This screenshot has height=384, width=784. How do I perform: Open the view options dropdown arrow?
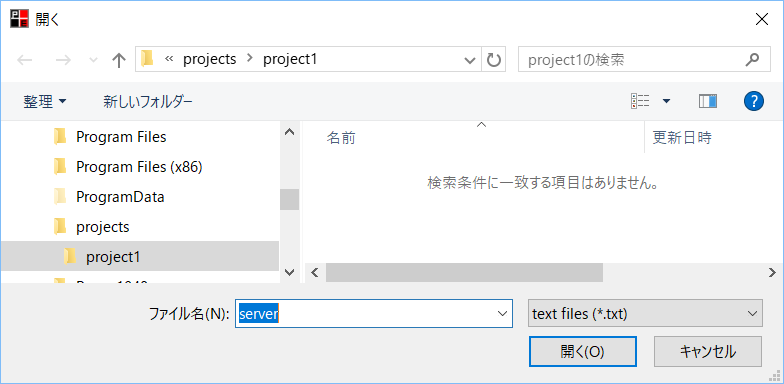pos(666,102)
